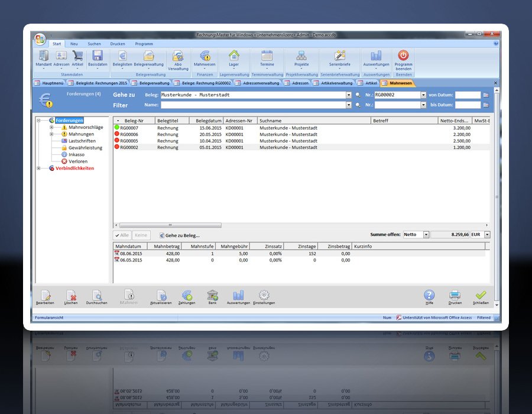Click in the Name filter field
Viewport: 532px width, 414px height.
click(254, 105)
